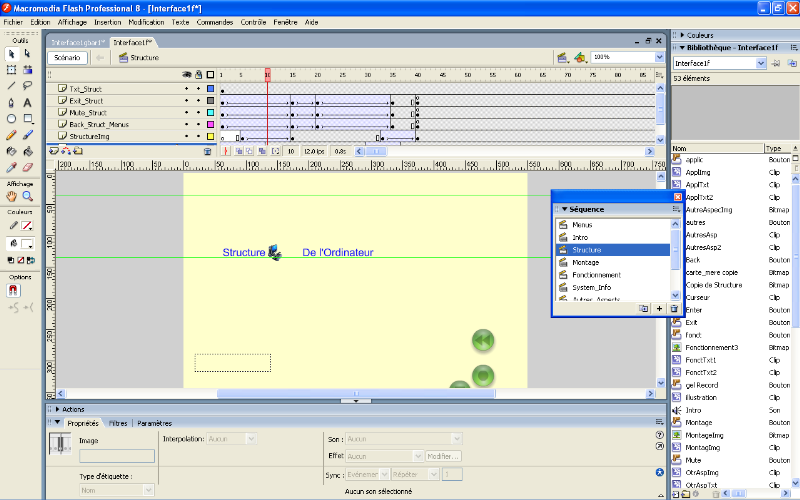The height and width of the screenshot is (500, 800).
Task: Toggle the lock dot on Exit_Struct layer
Action: tap(197, 101)
